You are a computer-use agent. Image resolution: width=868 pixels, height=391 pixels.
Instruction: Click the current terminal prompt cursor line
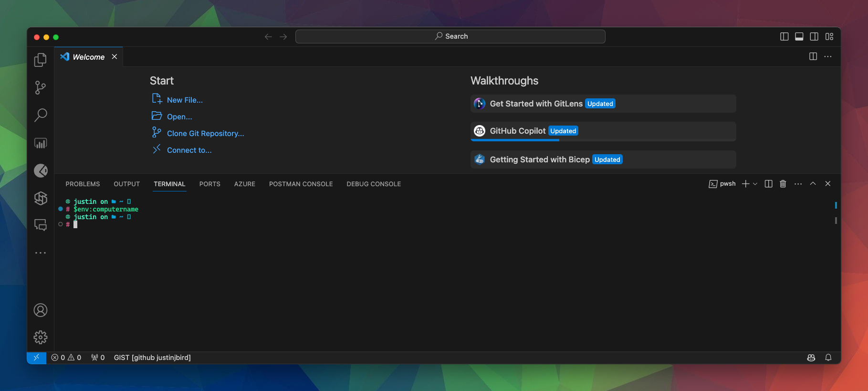(x=75, y=224)
